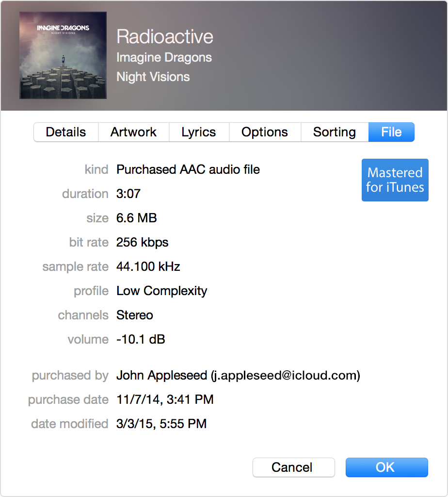
Task: Click the size value 6.6 MB
Action: coord(136,218)
